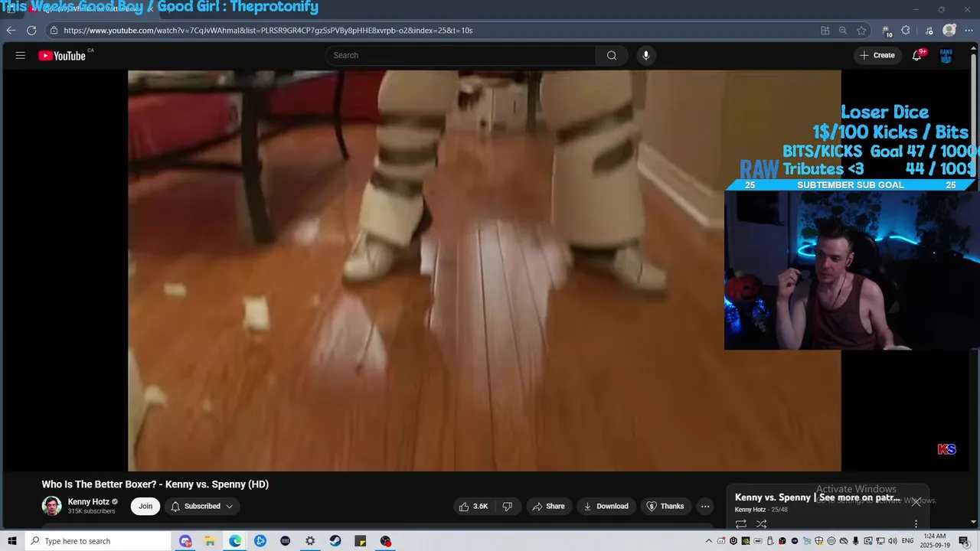
Task: Open the Edge profile avatar
Action: pyautogui.click(x=949, y=31)
